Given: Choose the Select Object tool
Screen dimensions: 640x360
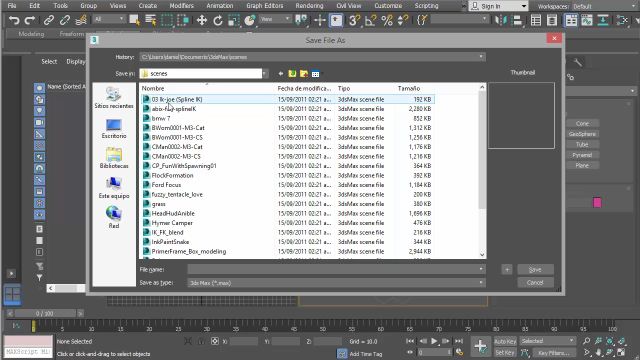Looking at the screenshot, I should point(134,20).
